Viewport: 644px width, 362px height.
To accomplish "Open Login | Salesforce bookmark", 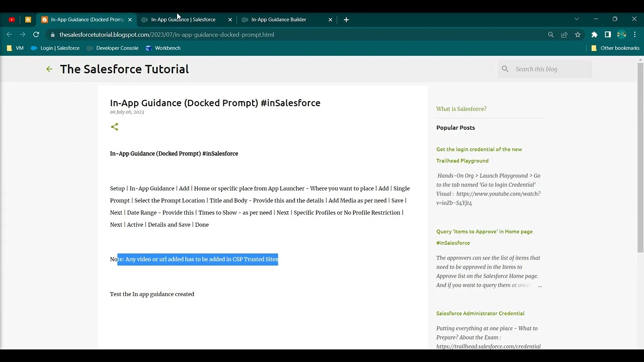I will tap(55, 48).
